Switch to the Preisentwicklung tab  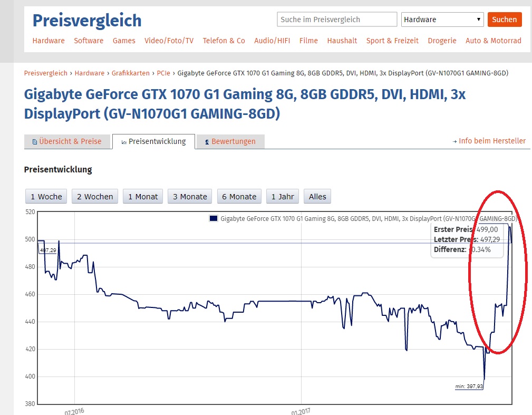coord(154,141)
